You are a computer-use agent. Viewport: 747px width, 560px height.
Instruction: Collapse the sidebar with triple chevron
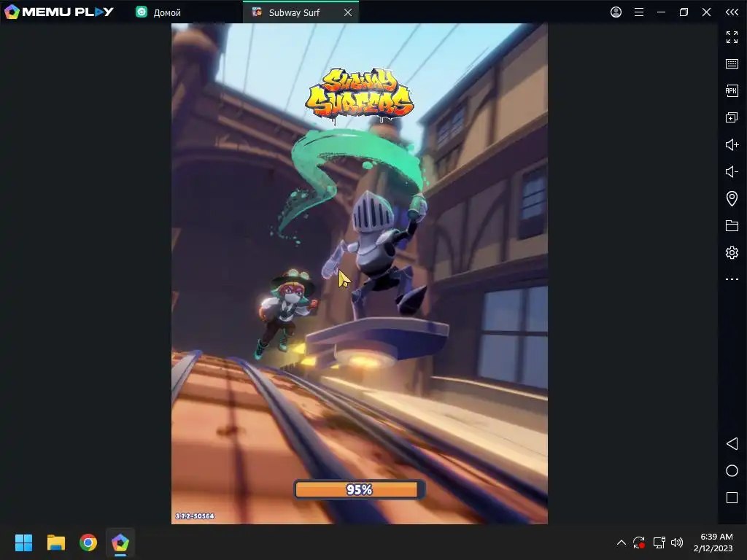click(x=732, y=12)
